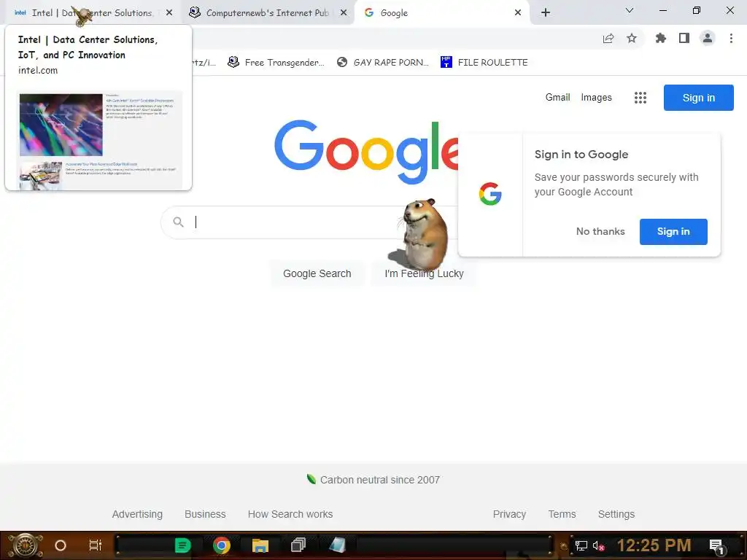
Task: Click the Google Search button
Action: tap(317, 274)
